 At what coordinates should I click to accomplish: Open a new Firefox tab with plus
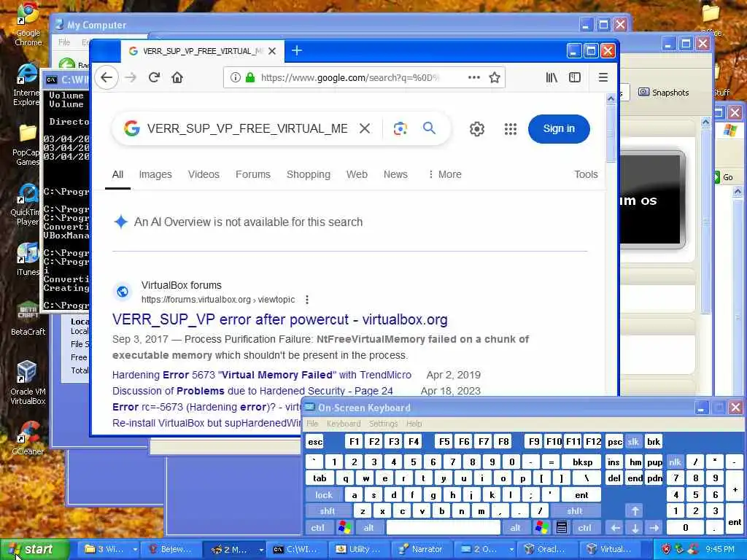[297, 50]
